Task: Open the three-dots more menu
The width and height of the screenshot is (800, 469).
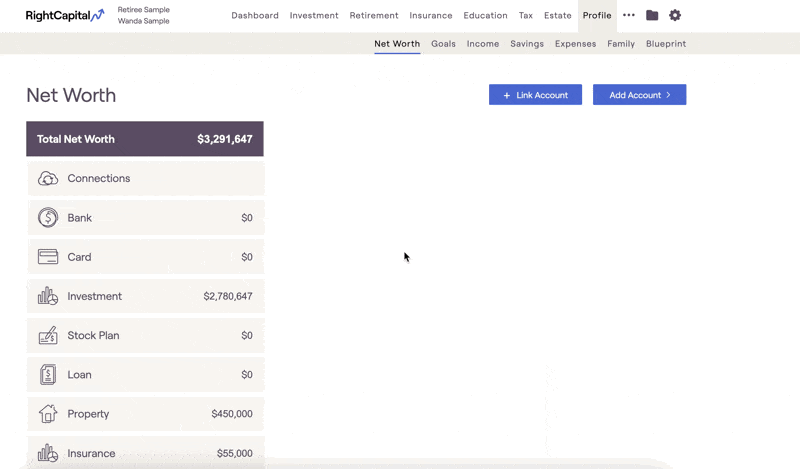Action: [629, 15]
